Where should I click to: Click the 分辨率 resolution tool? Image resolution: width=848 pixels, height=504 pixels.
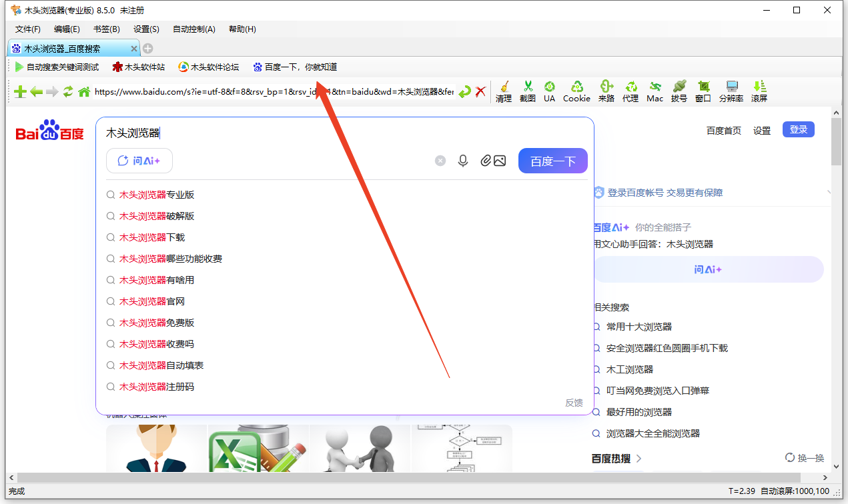731,92
